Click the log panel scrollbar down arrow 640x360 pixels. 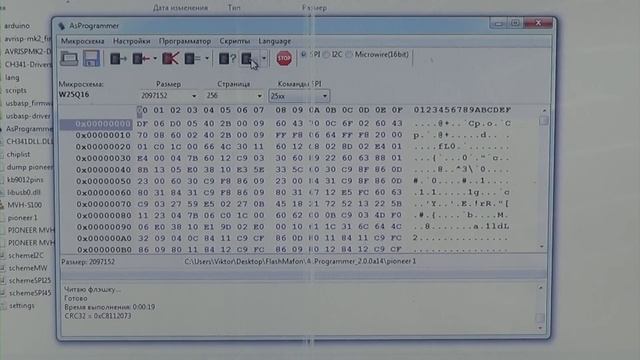click(540, 329)
